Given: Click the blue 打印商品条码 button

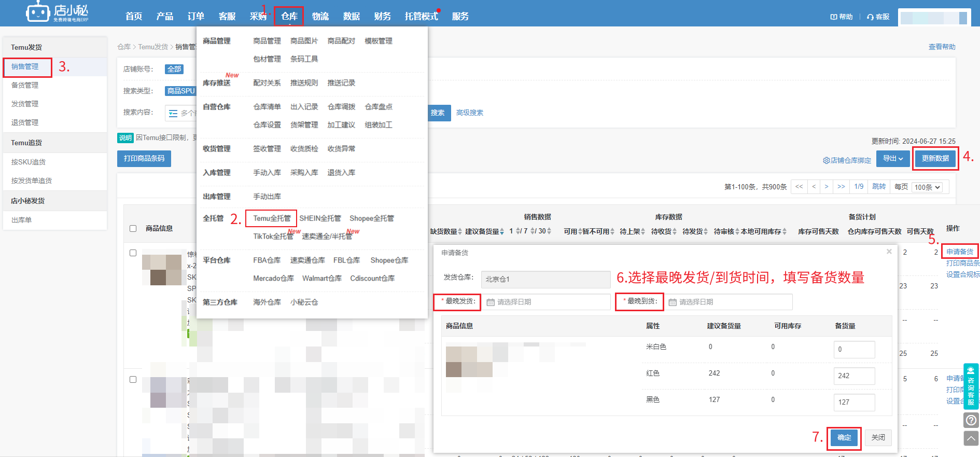Looking at the screenshot, I should [144, 159].
